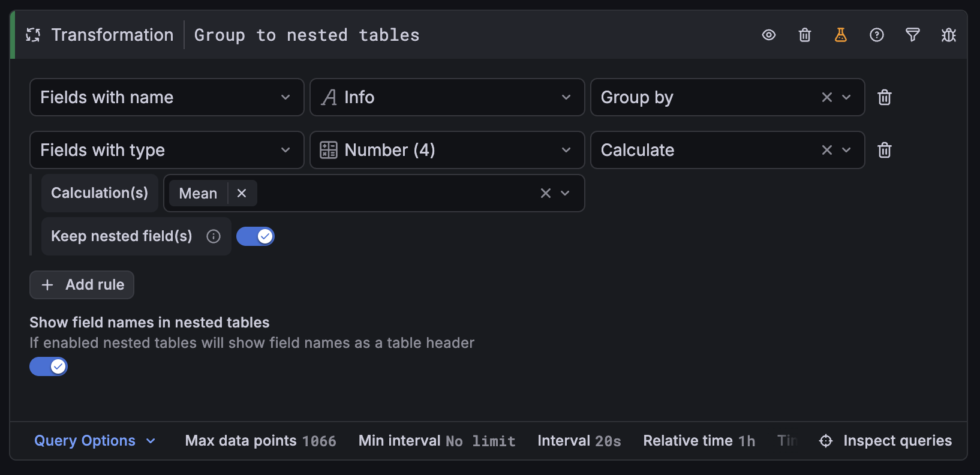Toggle Show field names in nested tables
Image resolution: width=980 pixels, height=475 pixels.
(x=49, y=366)
